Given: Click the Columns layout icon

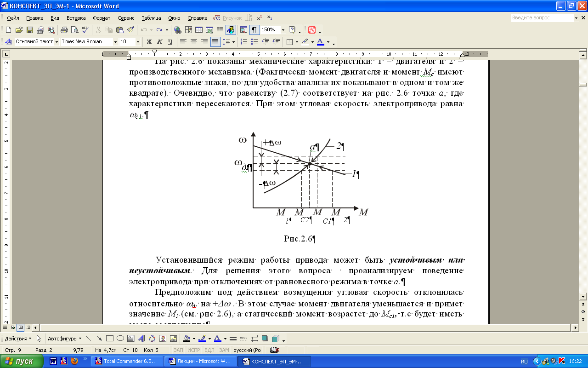Looking at the screenshot, I should pos(220,30).
